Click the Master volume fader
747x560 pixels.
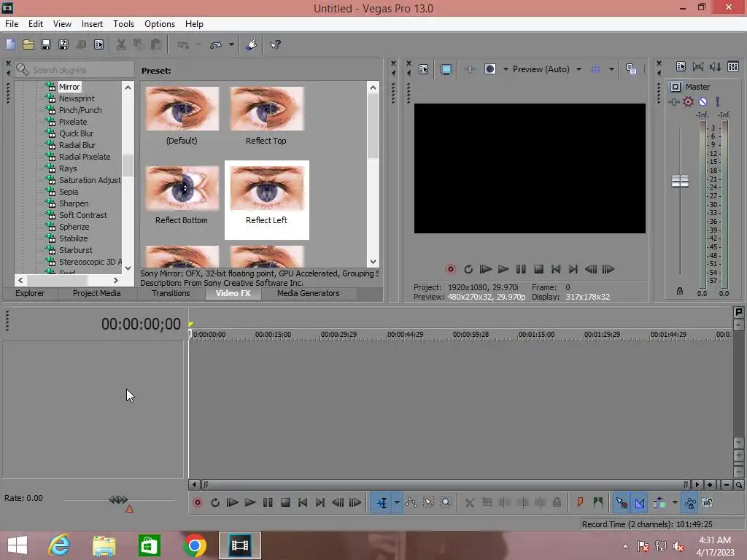click(680, 181)
